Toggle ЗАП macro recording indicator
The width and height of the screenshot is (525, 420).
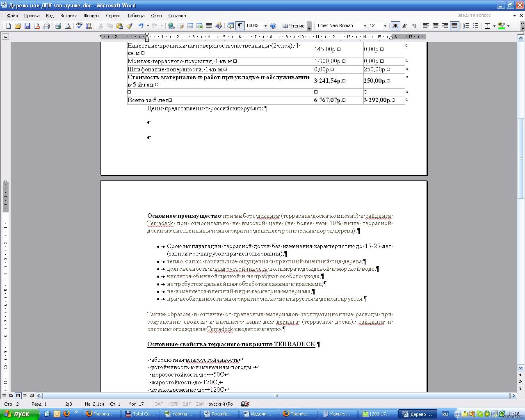coord(159,404)
